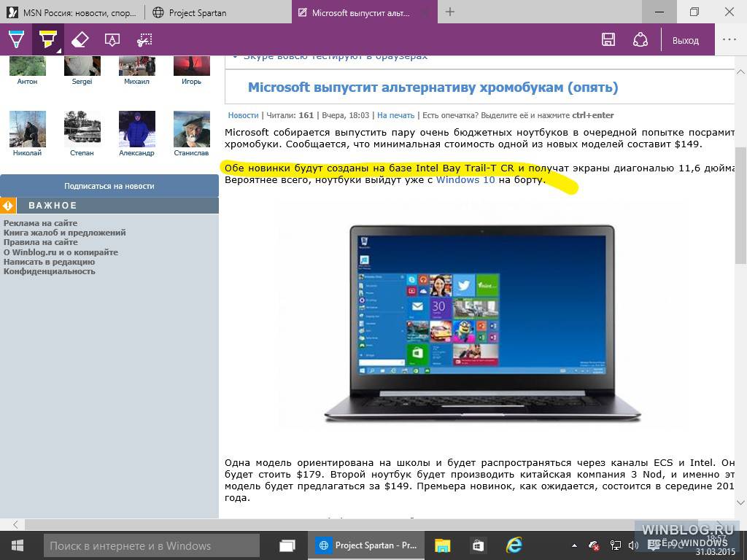This screenshot has height=560, width=747.
Task: Open the Windows Start button
Action: [18, 545]
